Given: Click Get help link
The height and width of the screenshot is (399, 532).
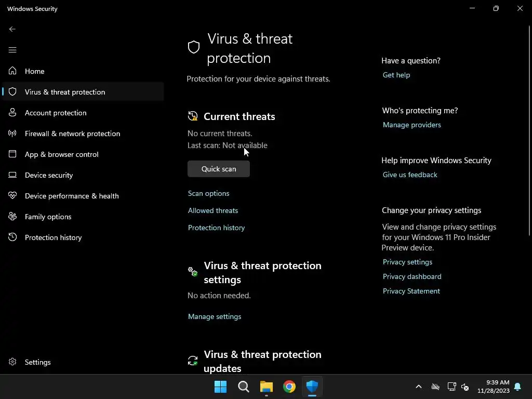Looking at the screenshot, I should [x=396, y=75].
